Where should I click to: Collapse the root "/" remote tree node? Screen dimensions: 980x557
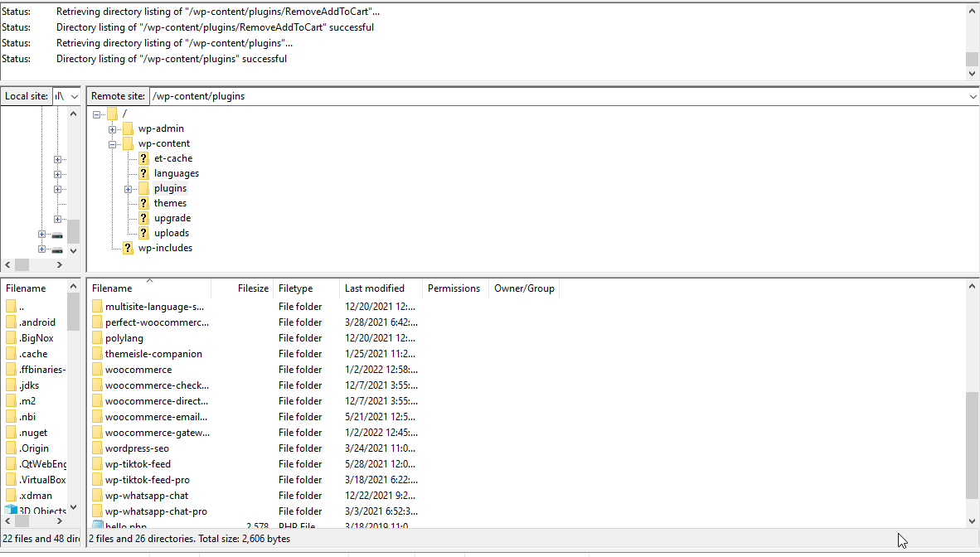coord(96,114)
